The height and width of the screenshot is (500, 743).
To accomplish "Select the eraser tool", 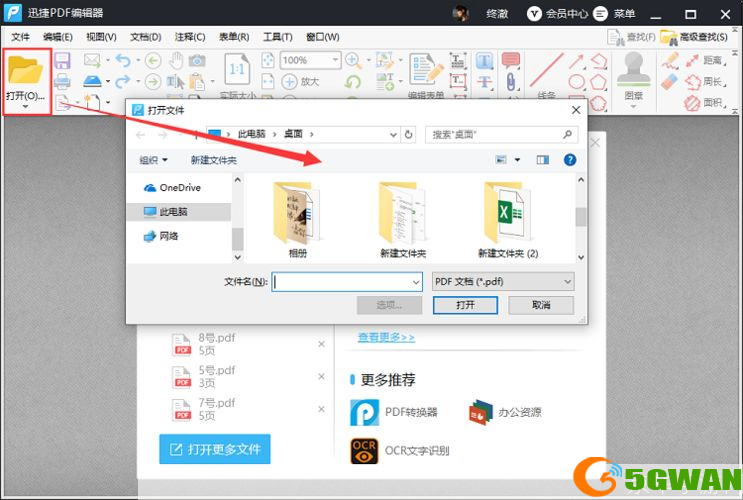I will [x=670, y=82].
